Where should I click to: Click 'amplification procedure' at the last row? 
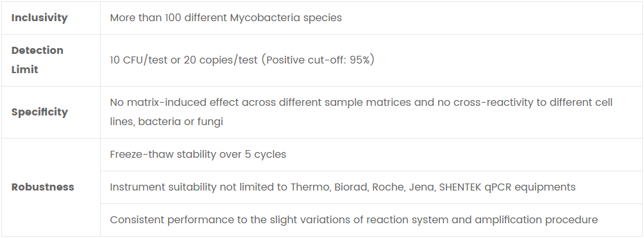point(536,220)
